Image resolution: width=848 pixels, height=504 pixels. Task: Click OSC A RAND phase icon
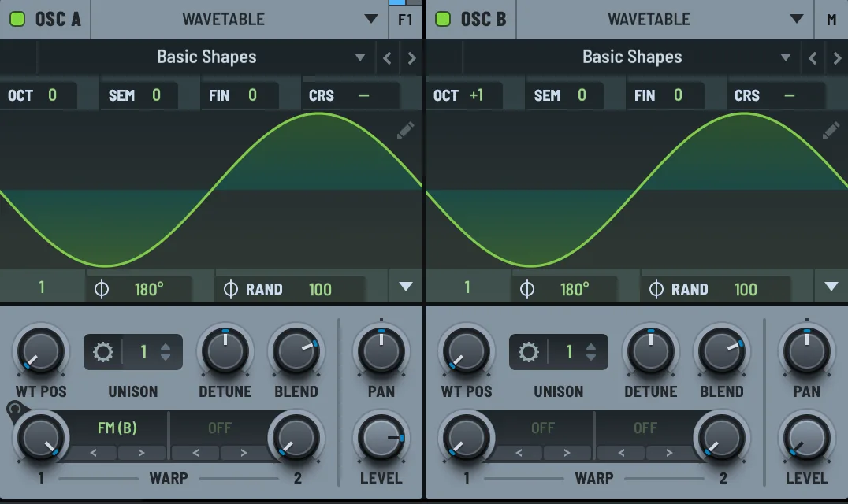point(230,289)
